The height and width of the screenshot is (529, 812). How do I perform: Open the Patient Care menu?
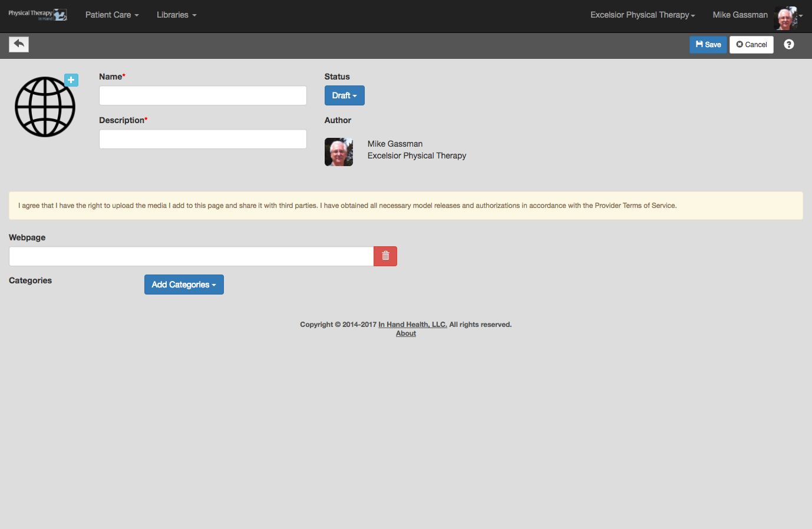(x=112, y=15)
